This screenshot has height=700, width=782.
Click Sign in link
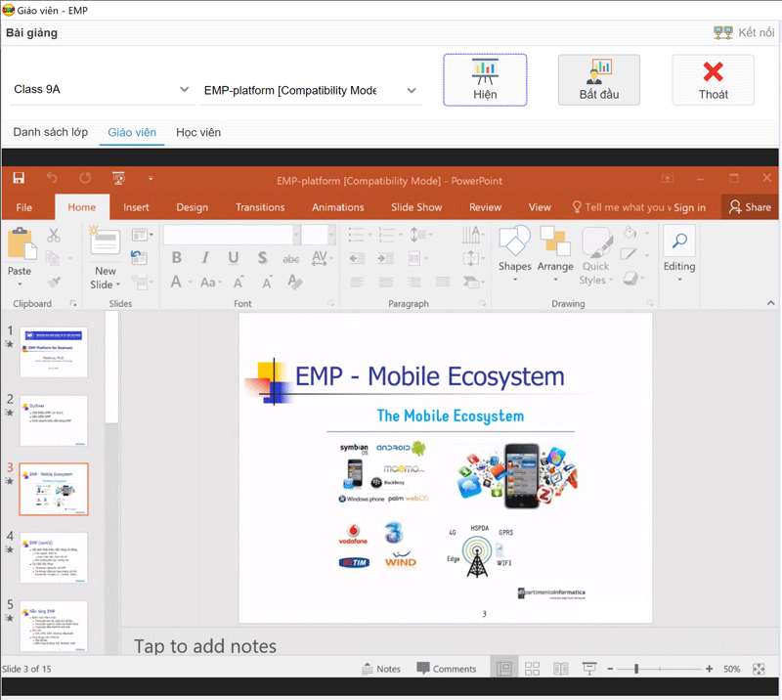[690, 208]
